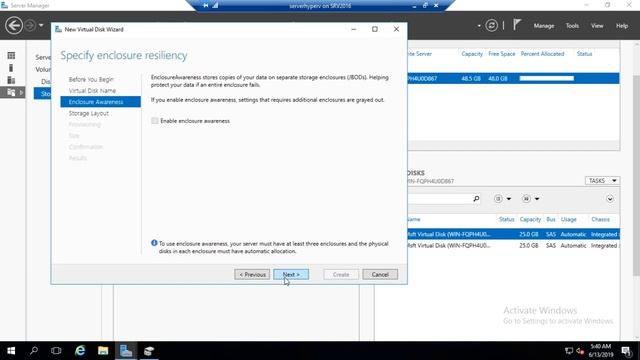Screen dimensions: 640x360
Task: Open the storage wizard taskbar icon
Action: [149, 351]
